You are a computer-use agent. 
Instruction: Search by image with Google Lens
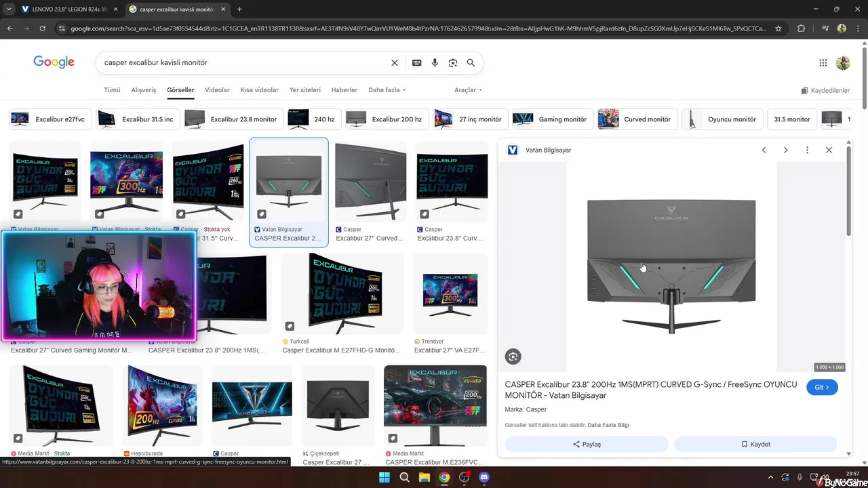tap(453, 62)
